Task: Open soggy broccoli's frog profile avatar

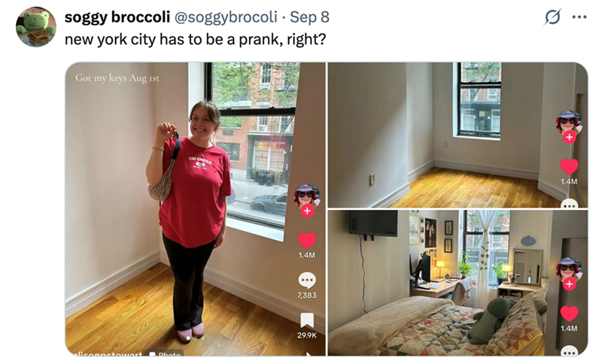Action: (35, 27)
